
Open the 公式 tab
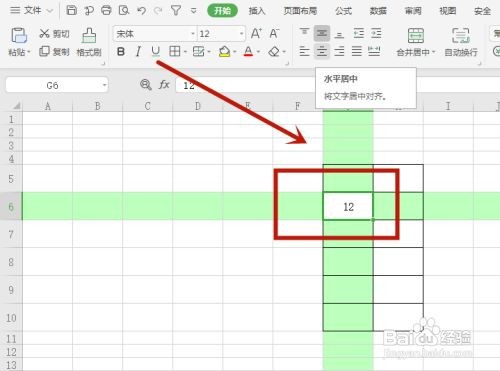click(343, 11)
